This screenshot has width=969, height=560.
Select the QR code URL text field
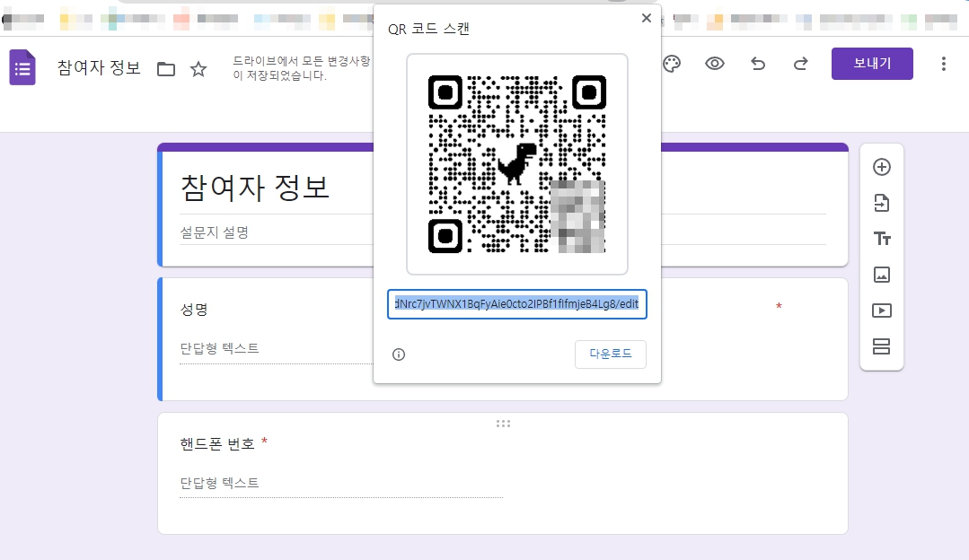(516, 304)
